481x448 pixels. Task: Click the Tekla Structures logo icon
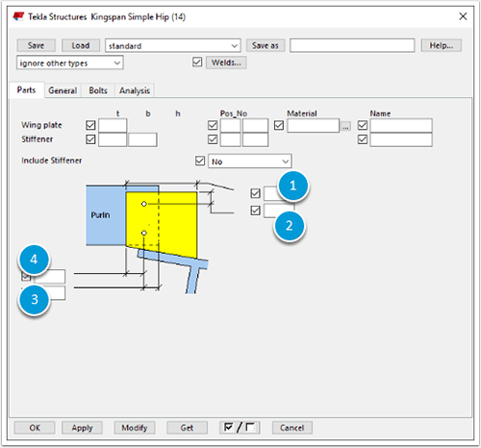(18, 16)
